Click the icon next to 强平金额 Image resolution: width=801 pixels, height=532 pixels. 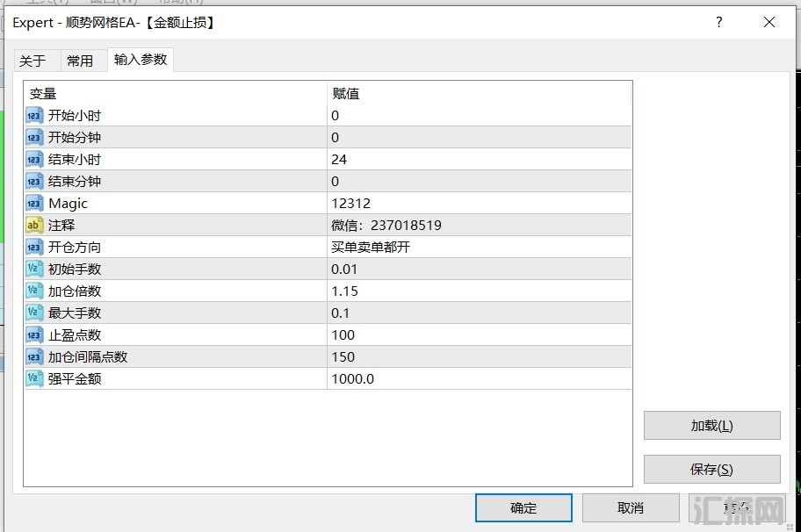click(34, 379)
